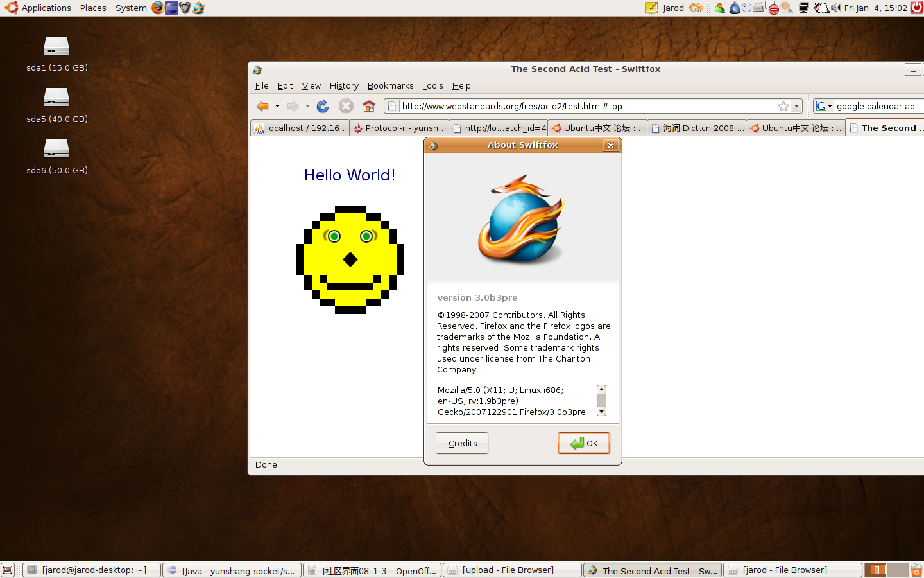Open the File menu in Swiftfox

[262, 85]
